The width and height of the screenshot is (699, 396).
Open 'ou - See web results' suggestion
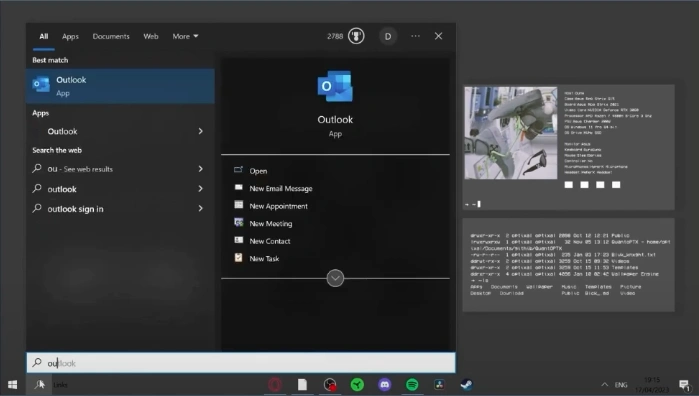pos(80,169)
